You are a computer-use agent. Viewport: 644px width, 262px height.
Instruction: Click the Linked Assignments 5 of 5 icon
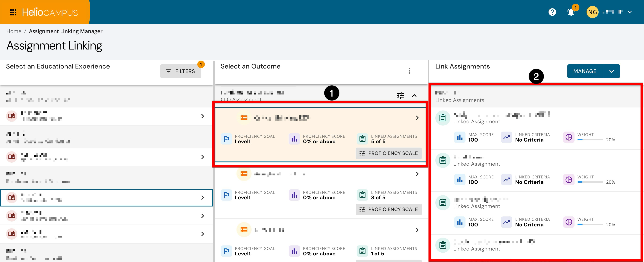coord(362,139)
